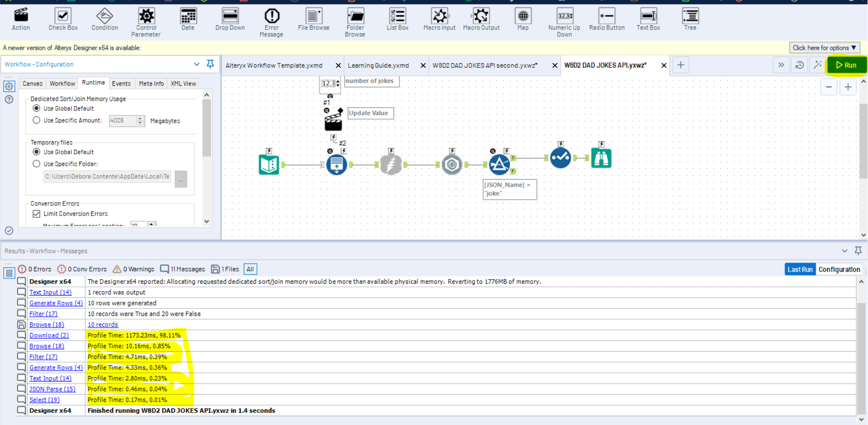Run the workflow
The width and height of the screenshot is (868, 425).
846,65
